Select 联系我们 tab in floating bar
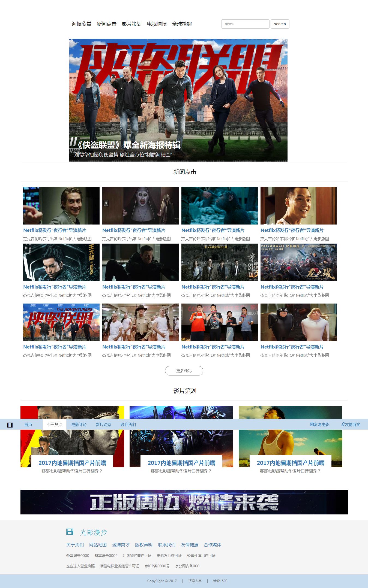 click(128, 425)
